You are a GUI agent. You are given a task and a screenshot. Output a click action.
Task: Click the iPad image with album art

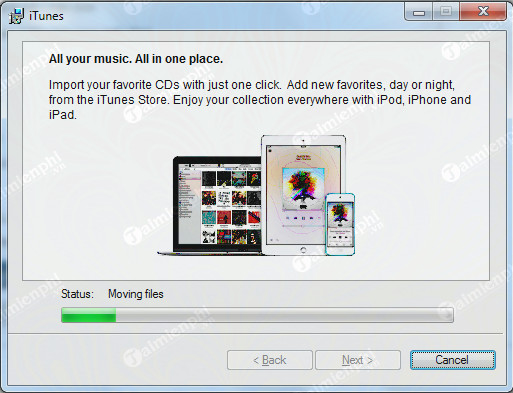303,195
